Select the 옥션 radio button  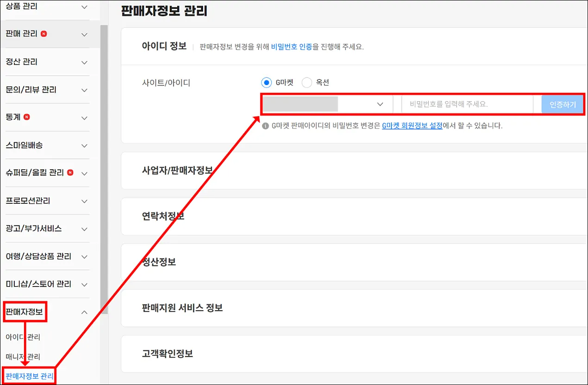[307, 83]
